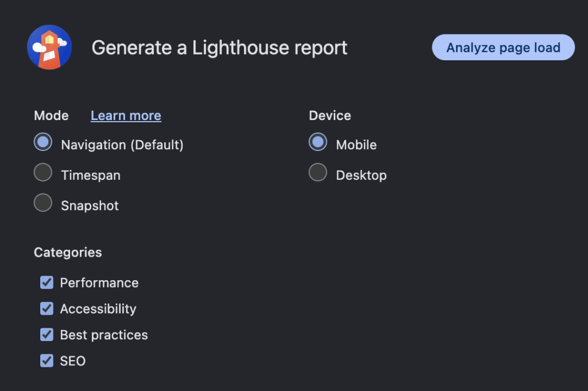Select the Snapshot mode radio circle

(x=43, y=203)
